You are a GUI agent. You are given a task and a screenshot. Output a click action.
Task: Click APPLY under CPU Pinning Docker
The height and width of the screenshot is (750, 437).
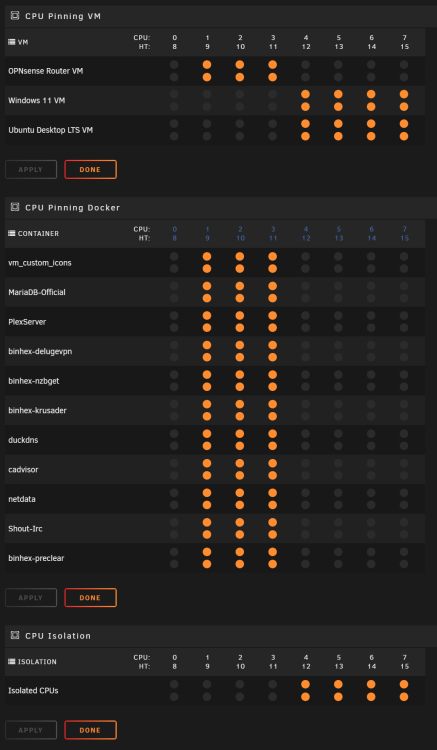click(31, 597)
